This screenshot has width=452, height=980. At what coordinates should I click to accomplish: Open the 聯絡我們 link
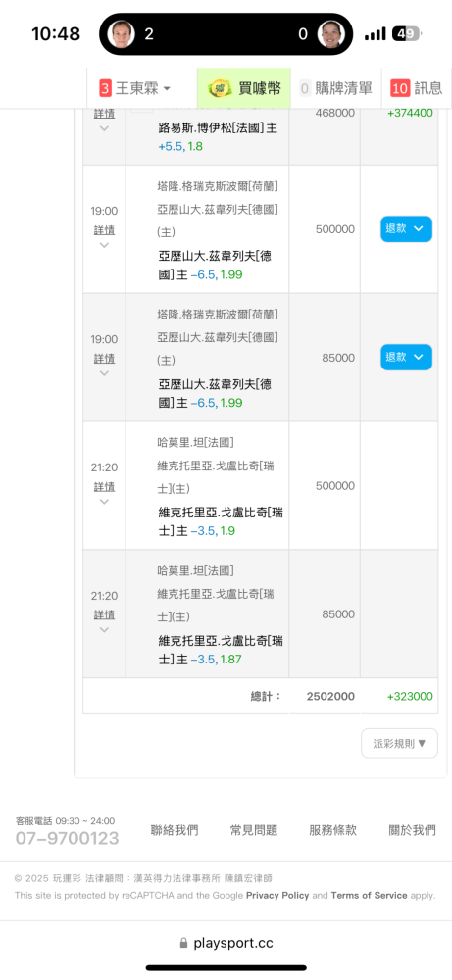[175, 830]
